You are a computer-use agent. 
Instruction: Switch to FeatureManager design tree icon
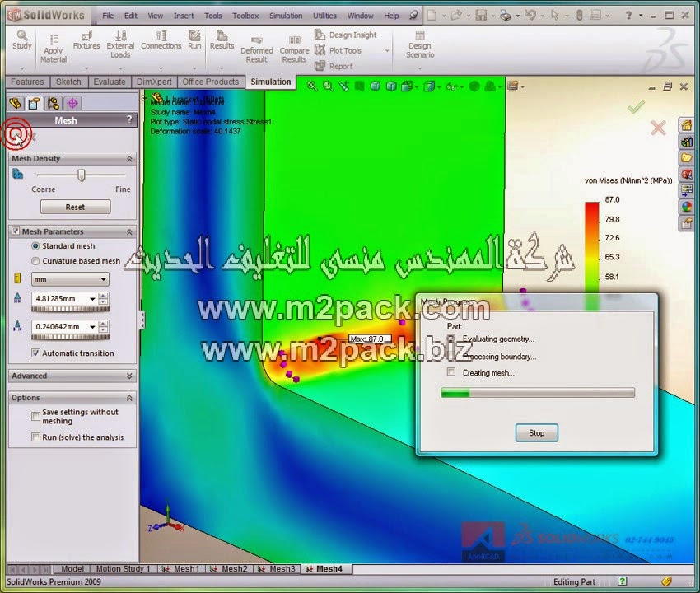(15, 103)
